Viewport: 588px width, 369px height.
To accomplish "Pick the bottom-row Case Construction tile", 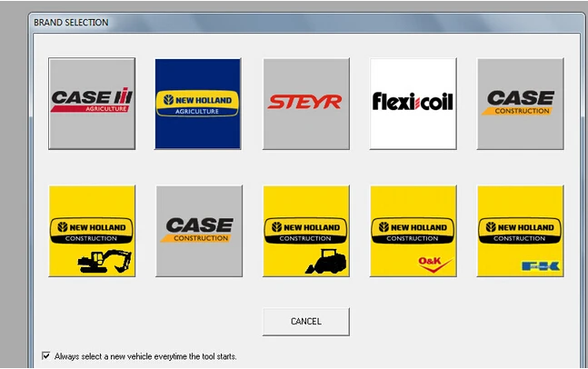I will tap(199, 231).
